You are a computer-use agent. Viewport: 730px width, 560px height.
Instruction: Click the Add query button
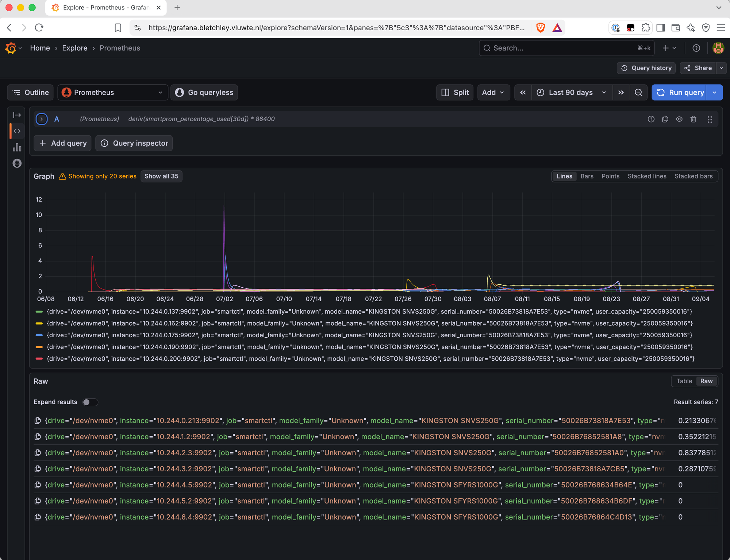click(62, 143)
